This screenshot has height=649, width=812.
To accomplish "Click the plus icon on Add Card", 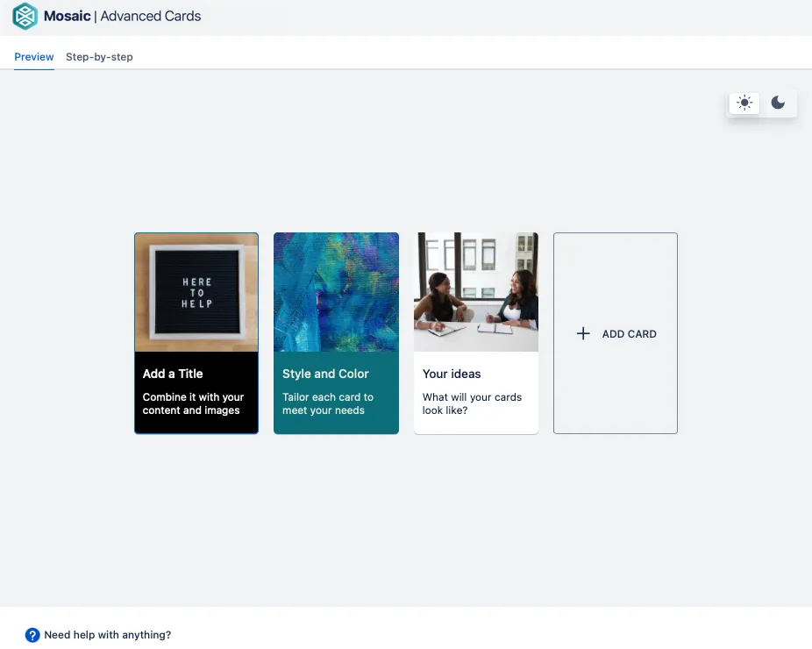I will [583, 333].
